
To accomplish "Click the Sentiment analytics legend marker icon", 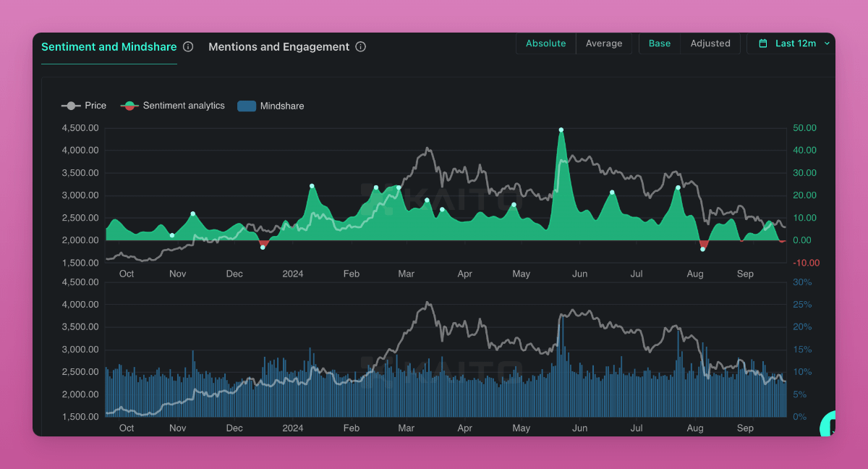I will (x=129, y=106).
